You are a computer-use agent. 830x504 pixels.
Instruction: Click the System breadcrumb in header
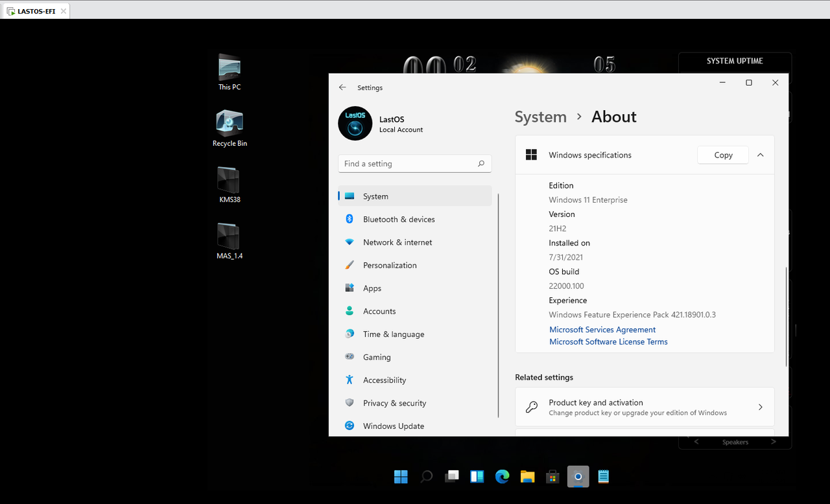pyautogui.click(x=541, y=117)
